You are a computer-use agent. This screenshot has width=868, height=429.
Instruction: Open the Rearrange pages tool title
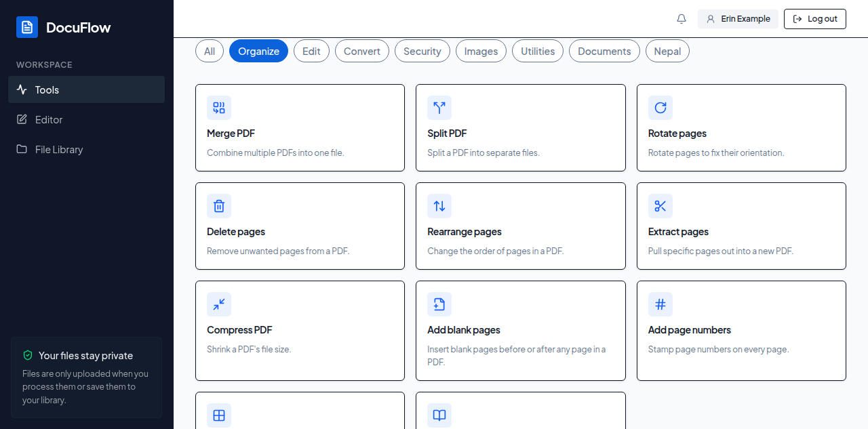coord(465,232)
